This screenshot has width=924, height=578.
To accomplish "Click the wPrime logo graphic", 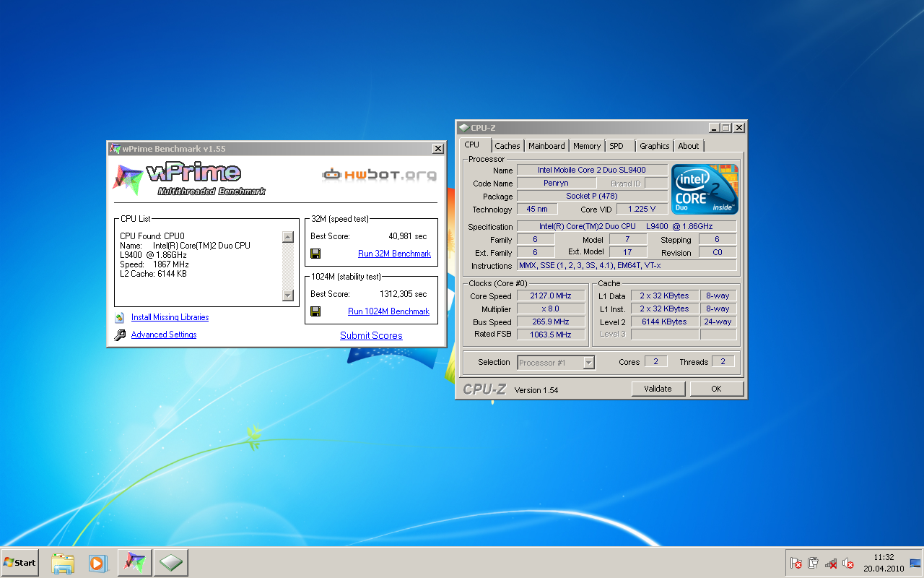I will (189, 179).
